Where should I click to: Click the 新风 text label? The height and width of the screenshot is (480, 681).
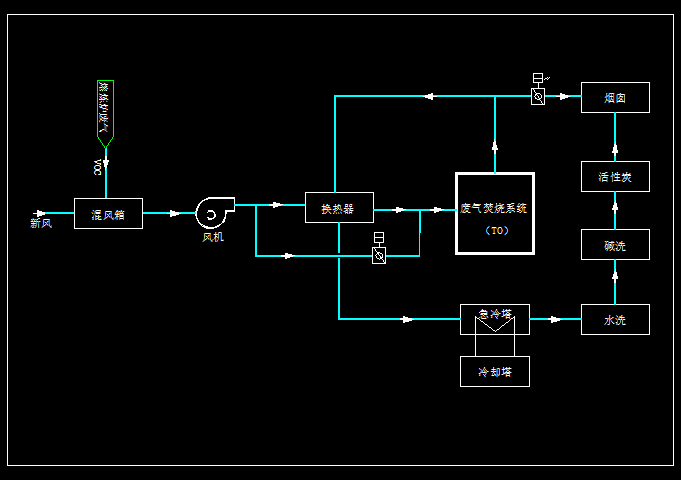(x=41, y=224)
